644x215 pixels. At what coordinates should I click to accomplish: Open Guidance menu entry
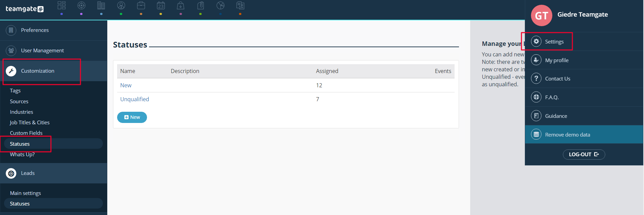584,116
